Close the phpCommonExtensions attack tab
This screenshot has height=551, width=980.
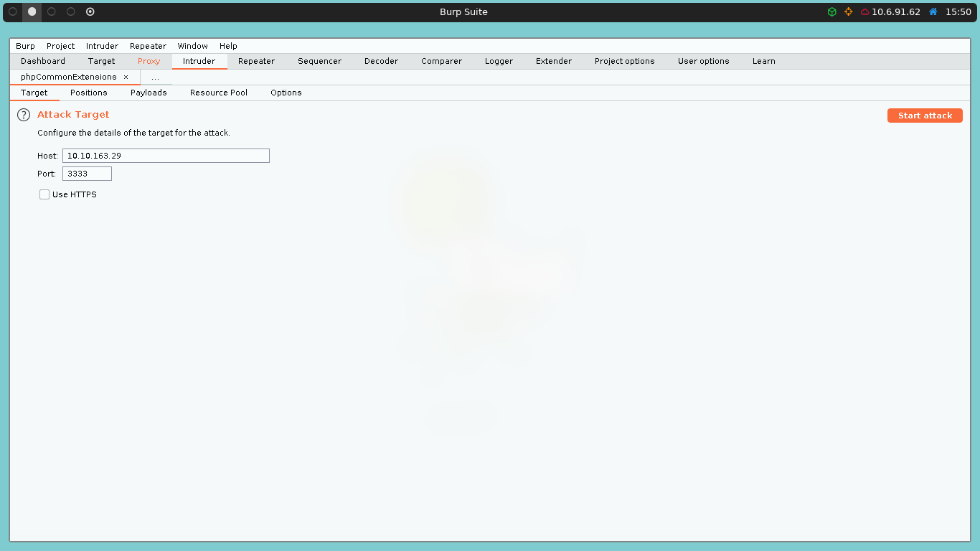(126, 77)
